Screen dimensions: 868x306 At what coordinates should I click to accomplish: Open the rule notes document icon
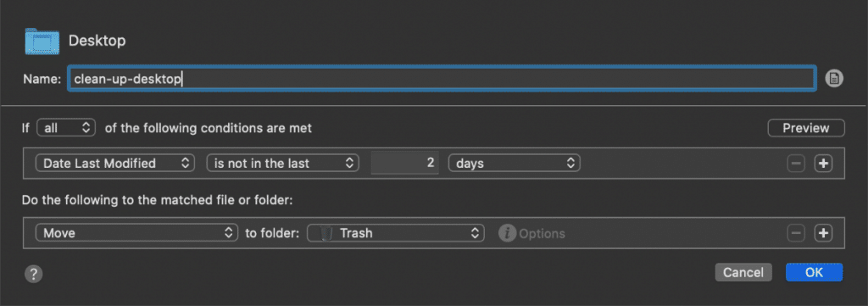pos(834,79)
